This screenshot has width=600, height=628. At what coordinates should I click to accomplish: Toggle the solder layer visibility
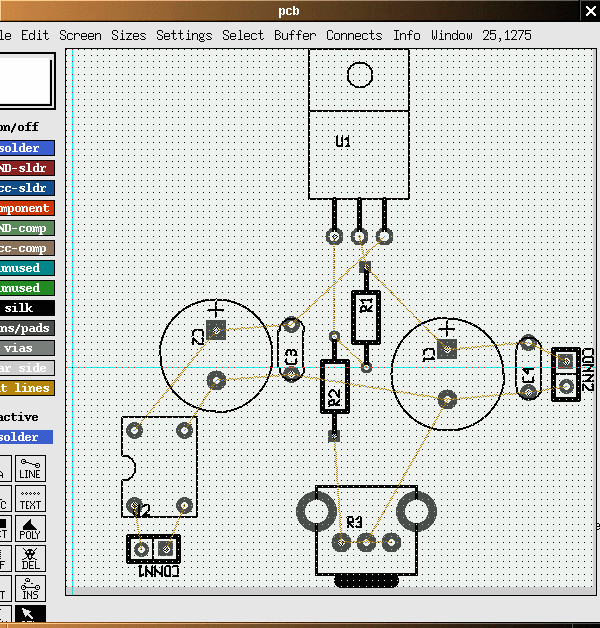click(x=25, y=148)
